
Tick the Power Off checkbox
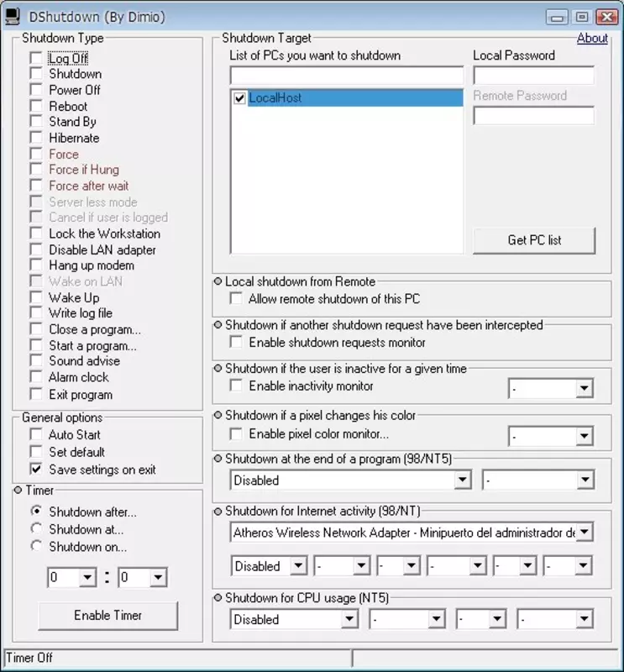[36, 90]
